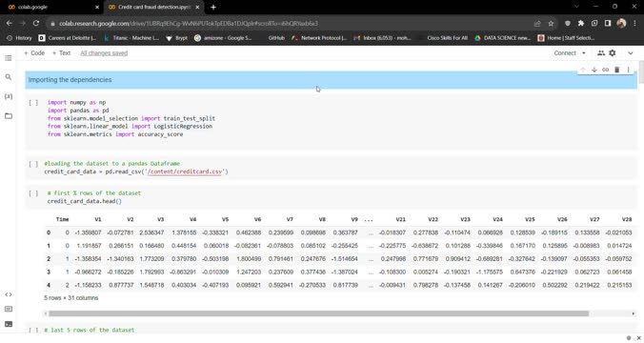Open the variables inspector {x} icon
The height and width of the screenshot is (343, 644).
click(x=9, y=96)
